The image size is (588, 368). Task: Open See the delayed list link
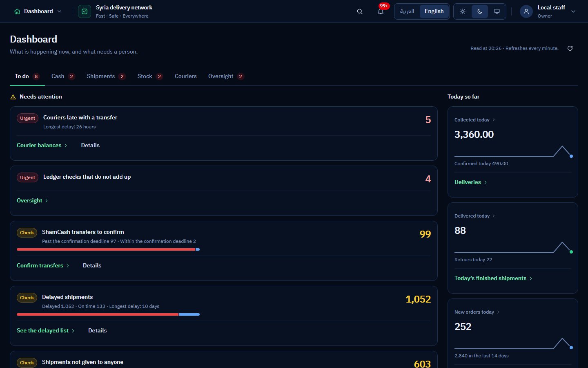(x=46, y=331)
